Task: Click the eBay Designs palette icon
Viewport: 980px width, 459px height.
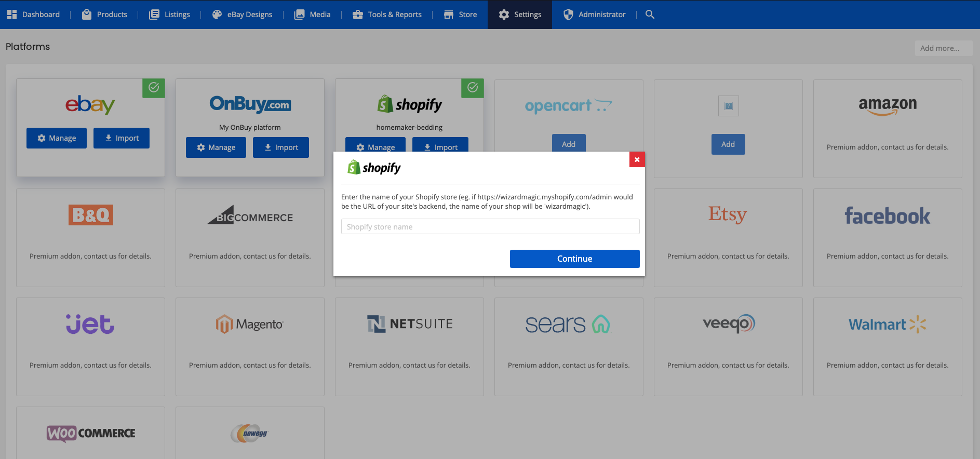Action: pos(217,15)
